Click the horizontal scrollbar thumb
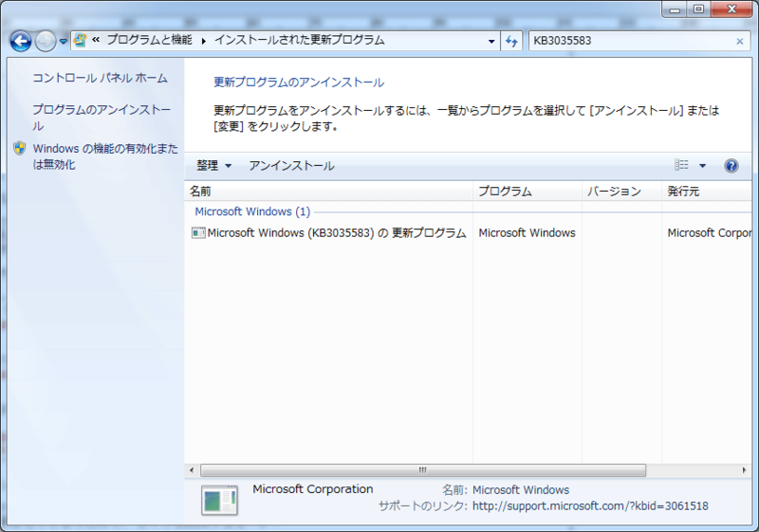 click(x=423, y=470)
